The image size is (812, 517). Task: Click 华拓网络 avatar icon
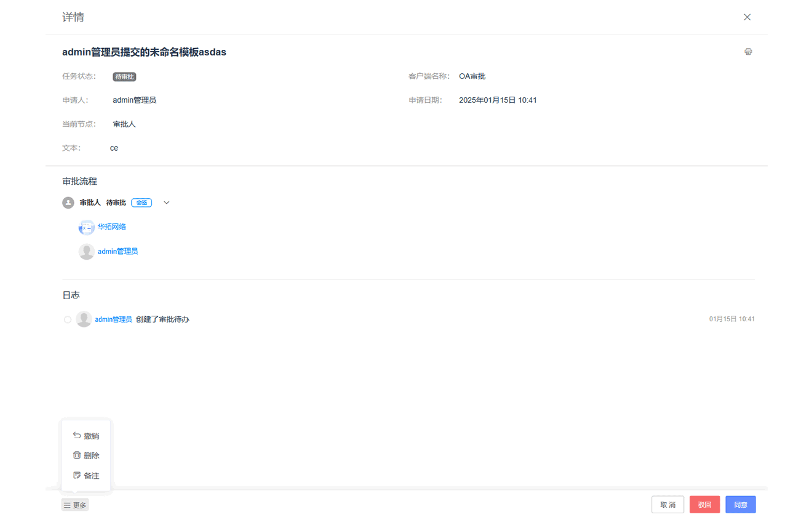[86, 228]
